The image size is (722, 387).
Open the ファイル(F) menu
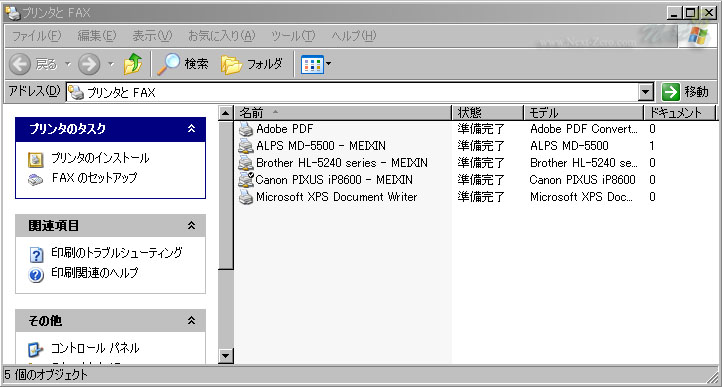(x=36, y=35)
